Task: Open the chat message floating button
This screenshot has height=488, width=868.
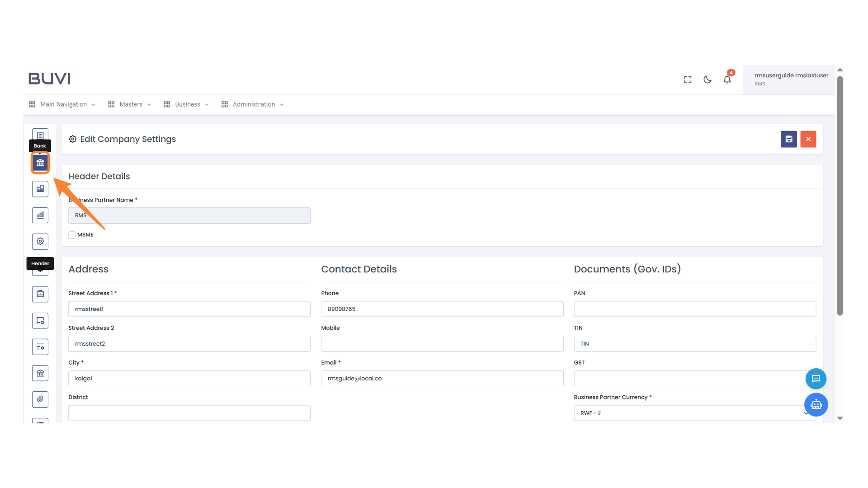Action: pos(816,379)
